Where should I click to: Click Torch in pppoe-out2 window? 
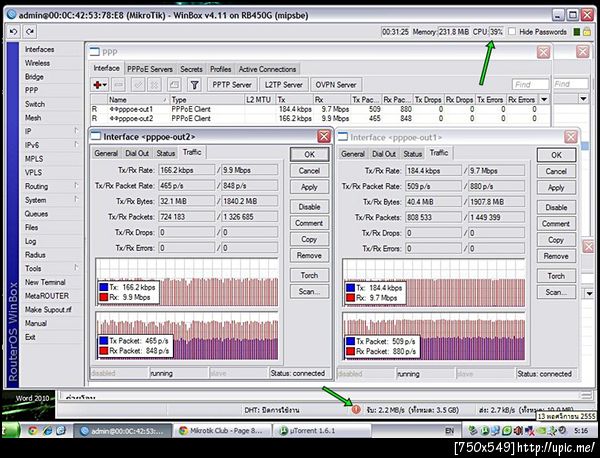point(309,275)
